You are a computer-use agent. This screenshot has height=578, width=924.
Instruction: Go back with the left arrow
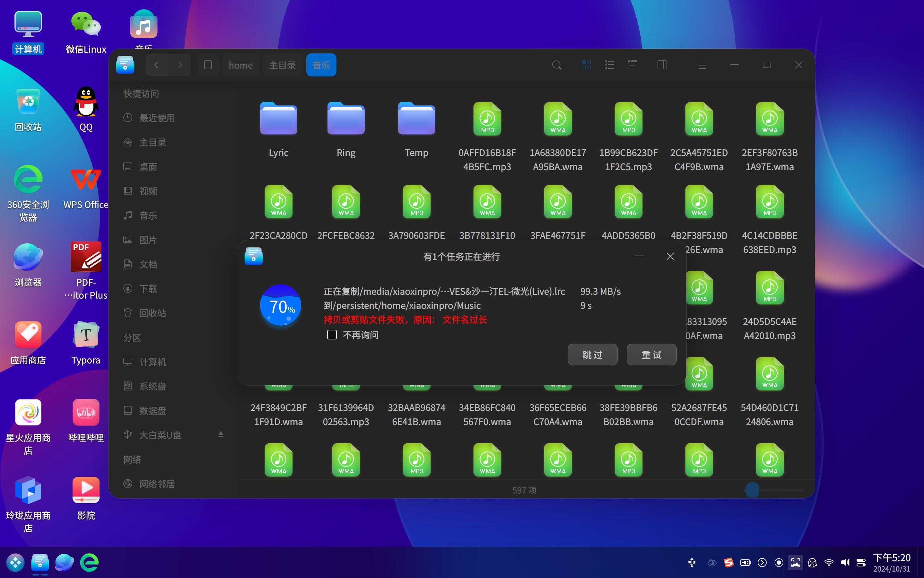click(157, 65)
